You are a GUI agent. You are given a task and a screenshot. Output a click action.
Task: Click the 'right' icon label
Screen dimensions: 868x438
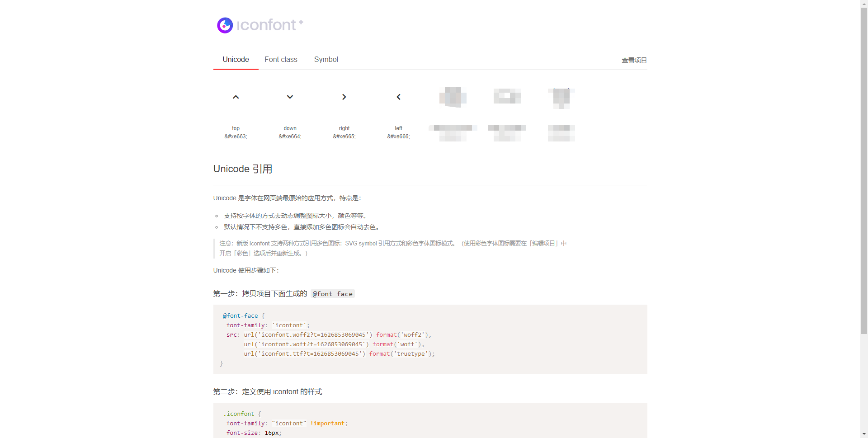(344, 128)
